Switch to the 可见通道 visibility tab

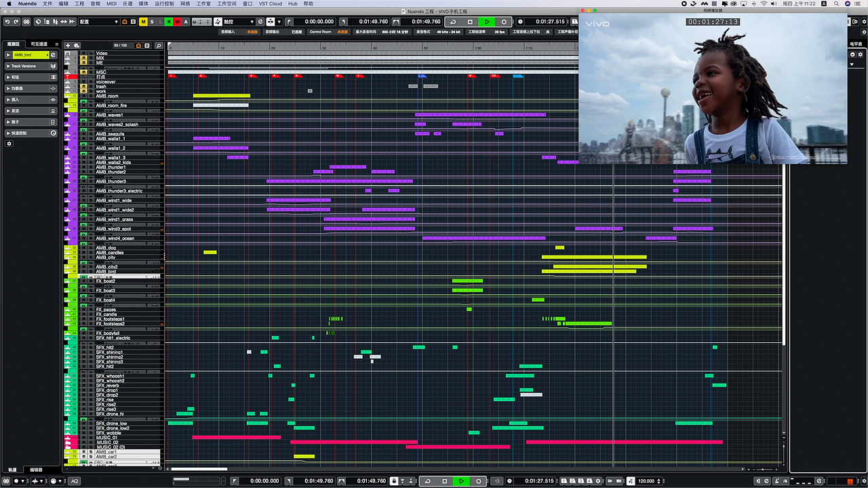(x=39, y=44)
